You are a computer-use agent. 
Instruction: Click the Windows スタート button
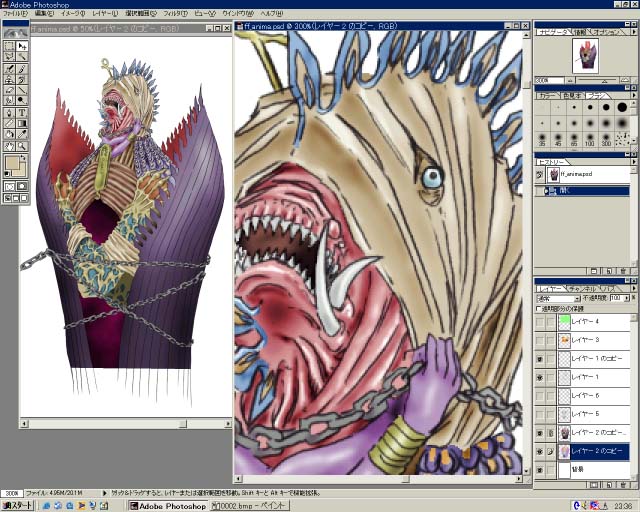tap(17, 505)
